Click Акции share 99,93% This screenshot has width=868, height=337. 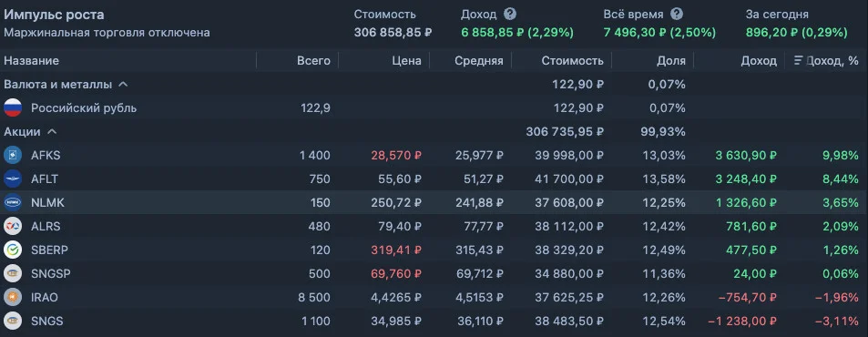[x=664, y=132]
